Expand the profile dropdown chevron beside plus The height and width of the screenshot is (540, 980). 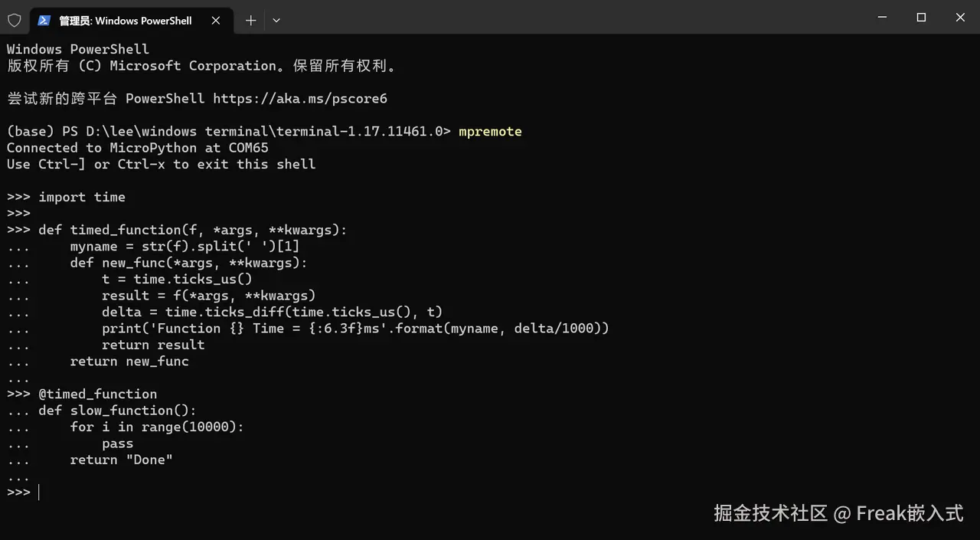pyautogui.click(x=276, y=21)
